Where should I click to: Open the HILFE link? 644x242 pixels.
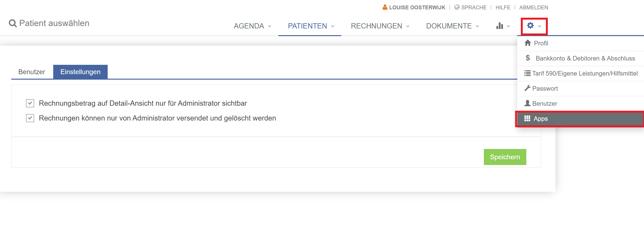(503, 7)
